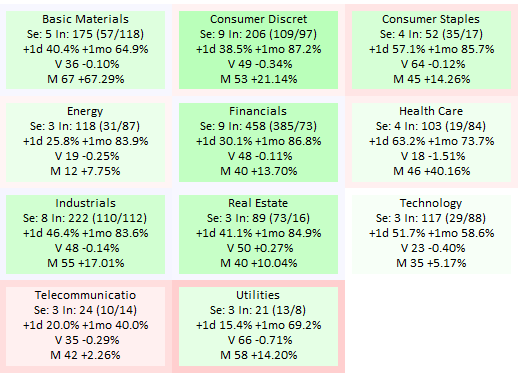Open the Energy sector tile
Screen dimensions: 521x373
(85, 142)
